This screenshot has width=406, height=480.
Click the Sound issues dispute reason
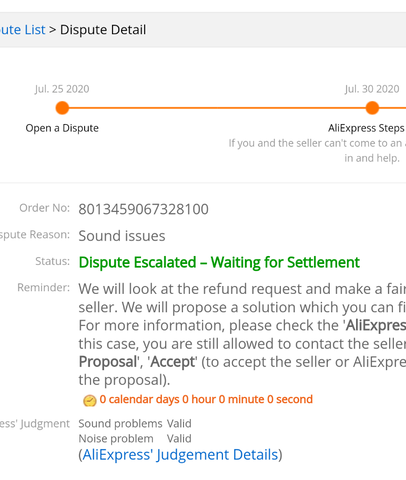click(122, 236)
